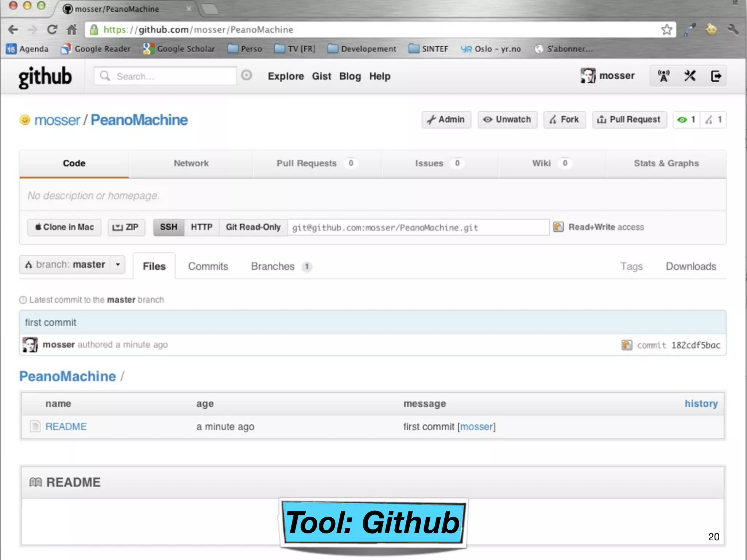Open the forks count icon
Viewport: 747px width, 560px height.
(x=713, y=120)
